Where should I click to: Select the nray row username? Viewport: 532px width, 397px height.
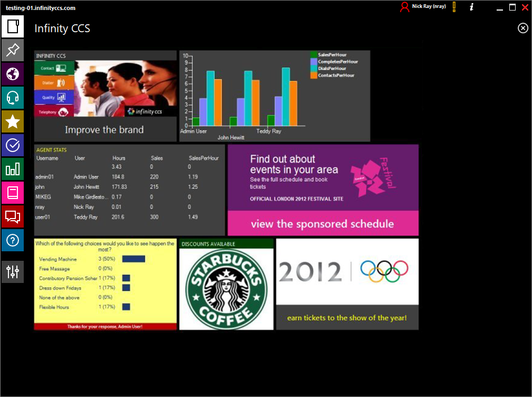point(40,207)
